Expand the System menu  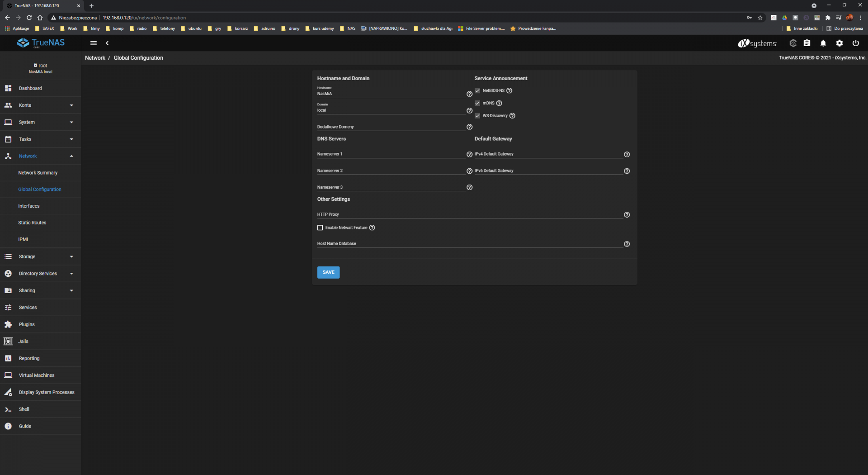pos(41,122)
